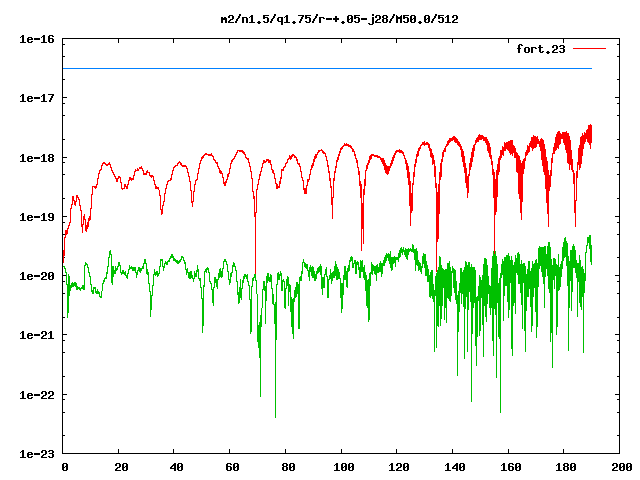The height and width of the screenshot is (480, 640).
Task: Click the x-axis label 20
Action: pos(121,467)
